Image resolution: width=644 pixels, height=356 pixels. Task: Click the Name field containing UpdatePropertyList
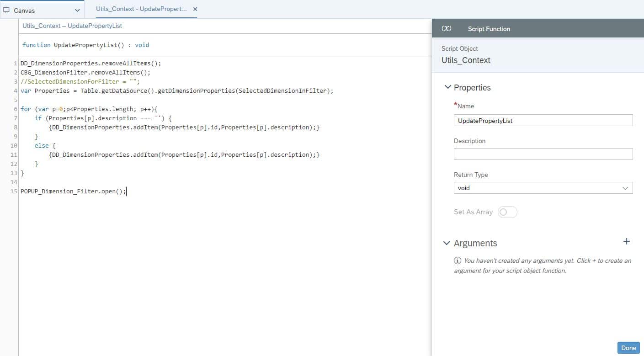click(543, 120)
